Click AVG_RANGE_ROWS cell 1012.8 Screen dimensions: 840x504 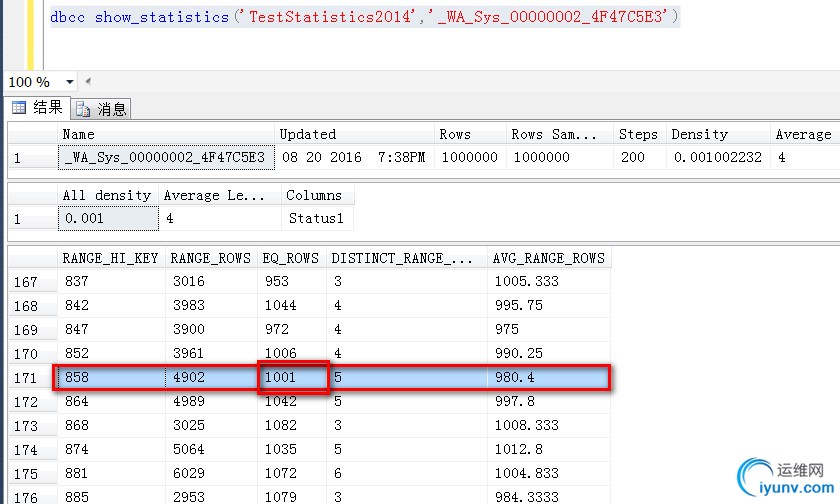tap(549, 450)
